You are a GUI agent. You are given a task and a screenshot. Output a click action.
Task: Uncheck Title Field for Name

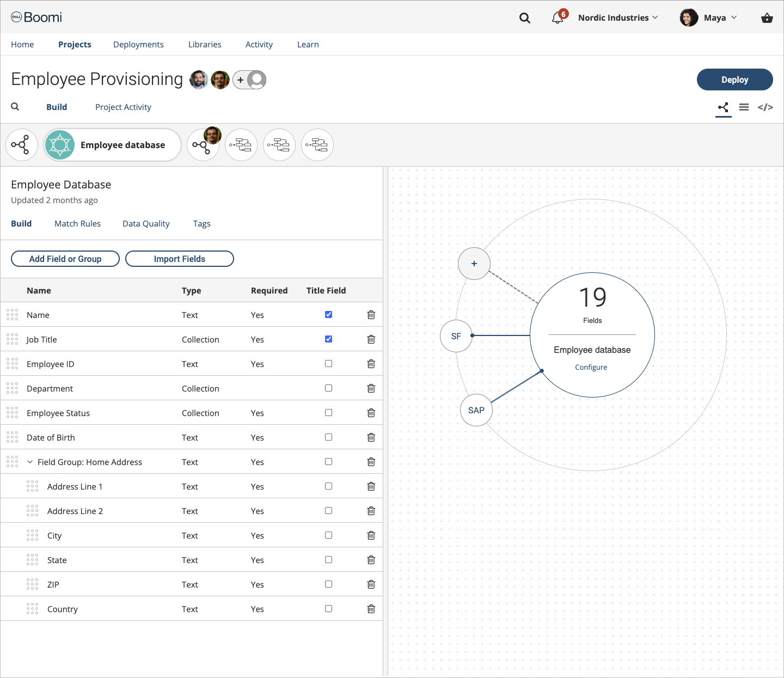pyautogui.click(x=328, y=314)
